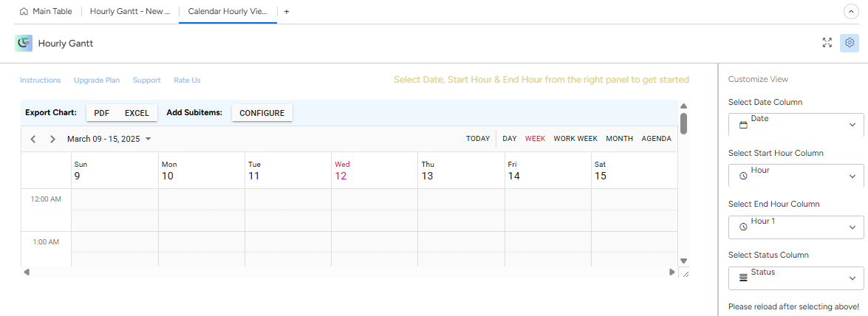The height and width of the screenshot is (316, 868).
Task: Click the clock icon in Hour dropdown
Action: click(743, 176)
